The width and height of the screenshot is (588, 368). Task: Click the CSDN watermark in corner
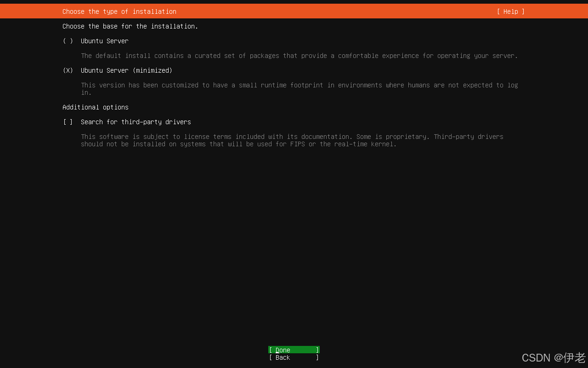554,357
